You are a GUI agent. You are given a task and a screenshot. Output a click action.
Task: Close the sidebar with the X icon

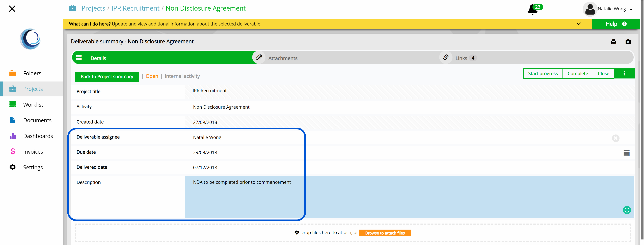pyautogui.click(x=12, y=9)
